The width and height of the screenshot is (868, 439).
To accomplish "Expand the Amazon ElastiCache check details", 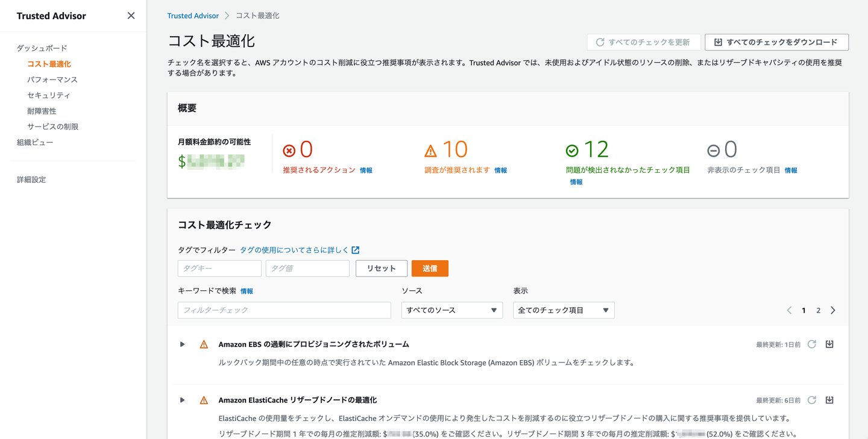I will (182, 400).
